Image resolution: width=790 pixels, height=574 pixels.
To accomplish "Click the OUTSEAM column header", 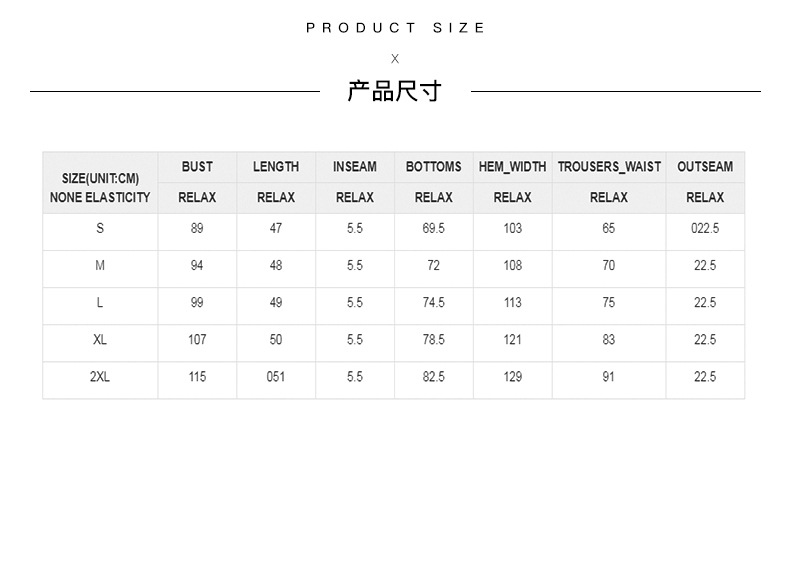I will pyautogui.click(x=705, y=167).
